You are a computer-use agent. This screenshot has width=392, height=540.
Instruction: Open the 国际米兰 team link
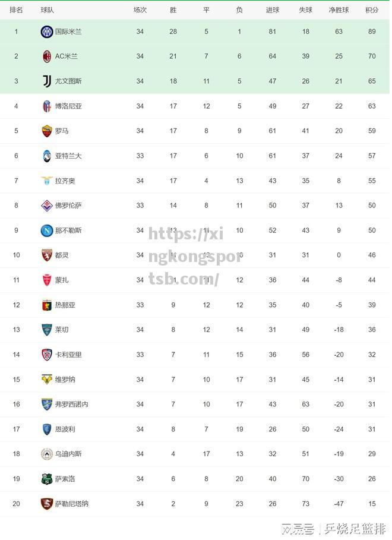pos(68,31)
